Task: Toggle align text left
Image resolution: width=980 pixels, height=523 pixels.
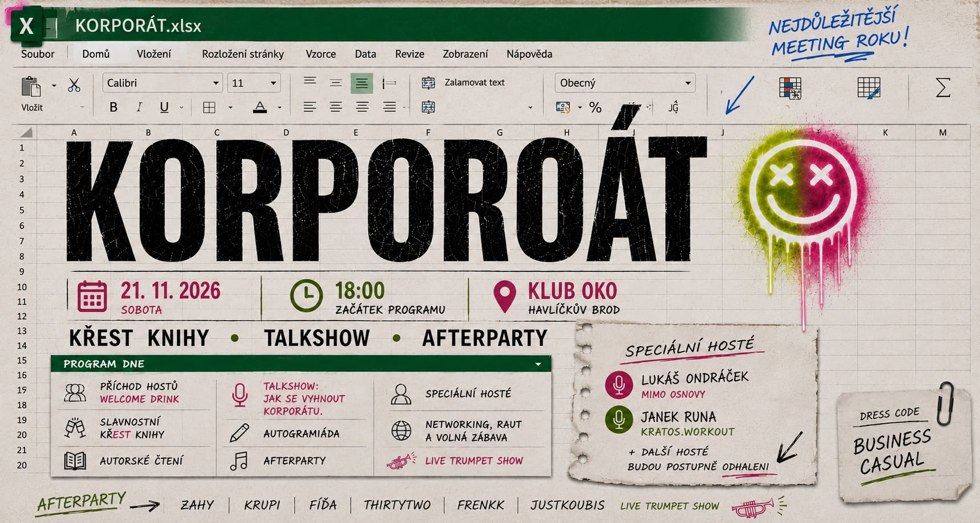Action: (310, 107)
